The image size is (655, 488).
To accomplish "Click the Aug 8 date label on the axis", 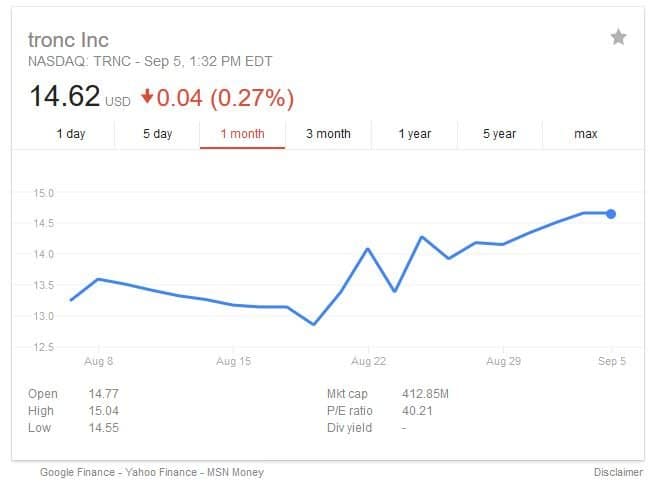I will click(x=99, y=361).
